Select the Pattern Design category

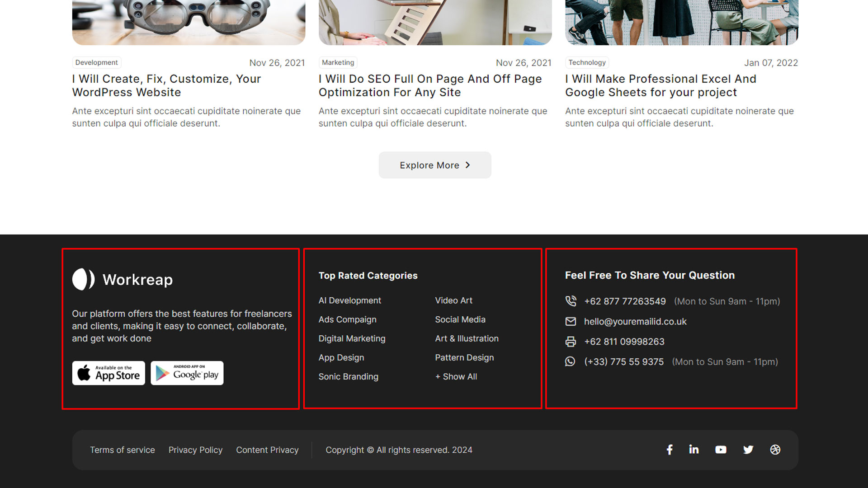coord(464,357)
